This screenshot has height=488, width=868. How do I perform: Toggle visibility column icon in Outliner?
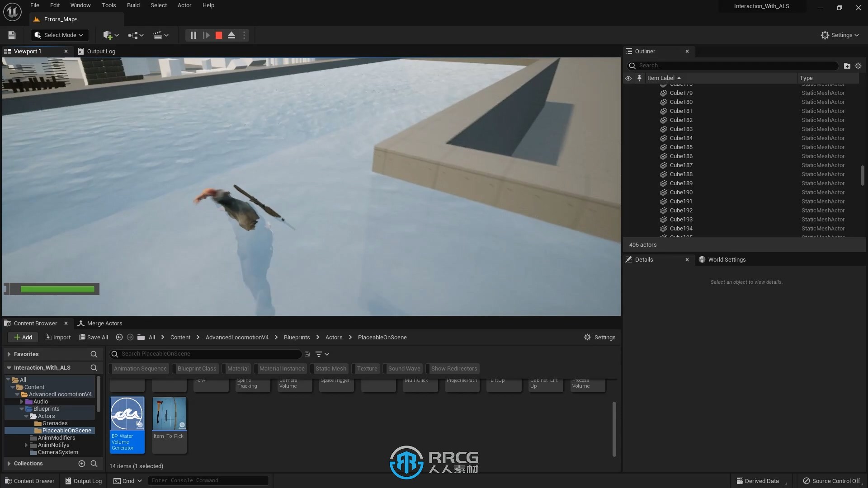(629, 78)
